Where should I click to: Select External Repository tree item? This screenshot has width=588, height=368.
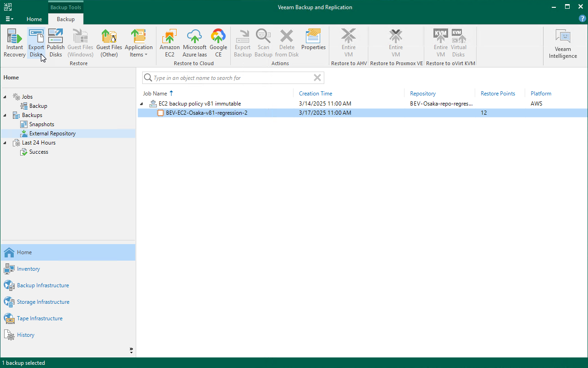click(52, 134)
